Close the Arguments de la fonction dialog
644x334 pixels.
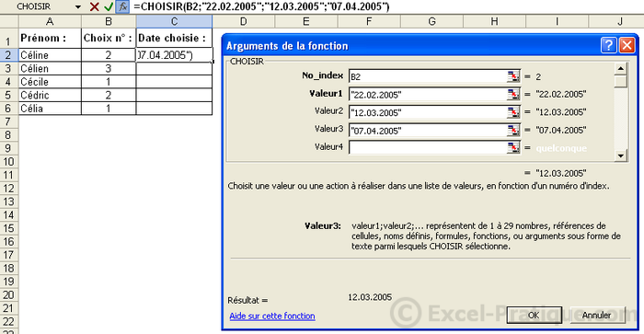627,45
